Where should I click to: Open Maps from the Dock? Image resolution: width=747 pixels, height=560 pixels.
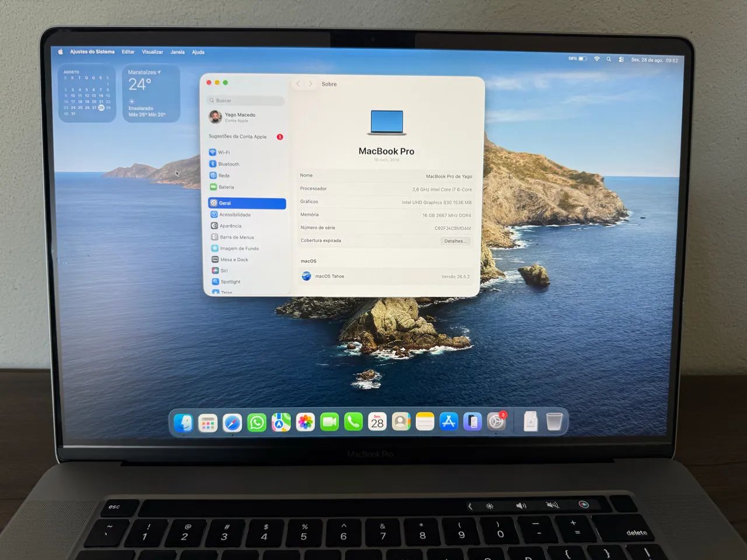[281, 422]
